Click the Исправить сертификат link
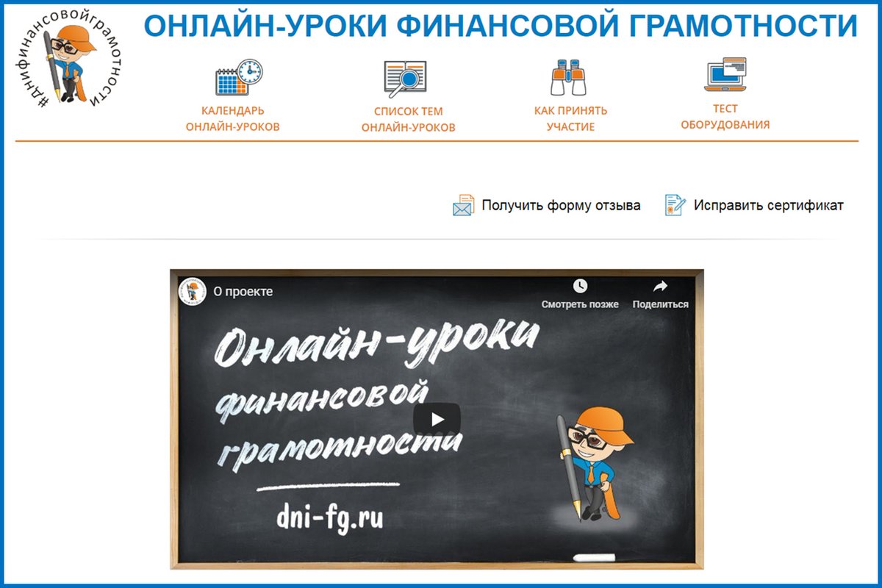882x588 pixels. coord(768,206)
